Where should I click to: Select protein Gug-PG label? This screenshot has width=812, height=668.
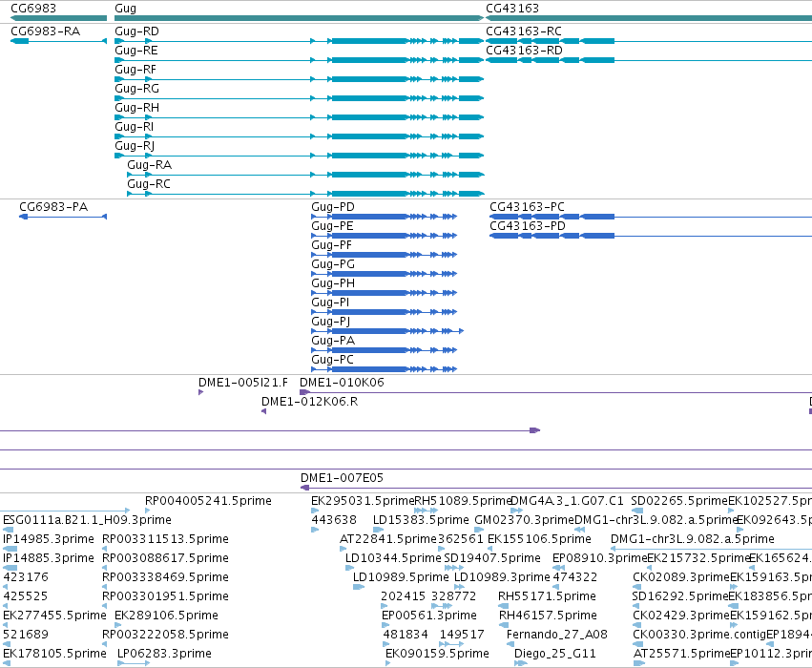(x=333, y=264)
